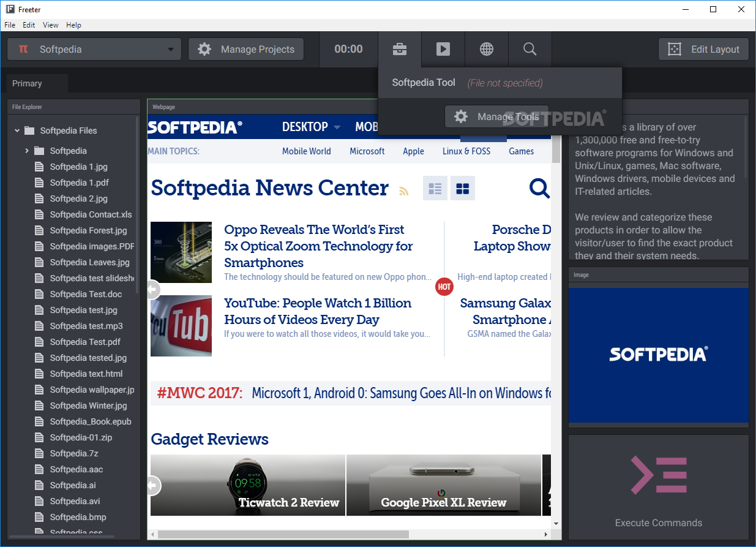
Task: Select the Softpedia subfolder icon
Action: click(x=39, y=151)
